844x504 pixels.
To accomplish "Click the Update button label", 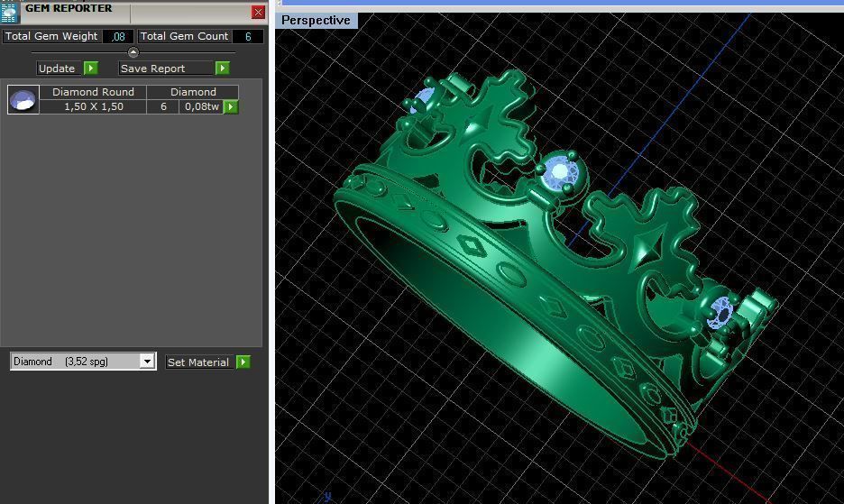I will 60,69.
